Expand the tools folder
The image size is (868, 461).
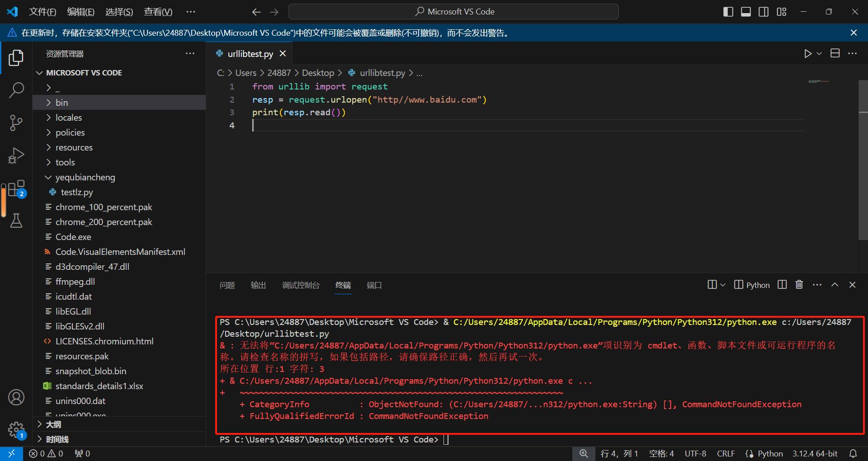[119, 162]
